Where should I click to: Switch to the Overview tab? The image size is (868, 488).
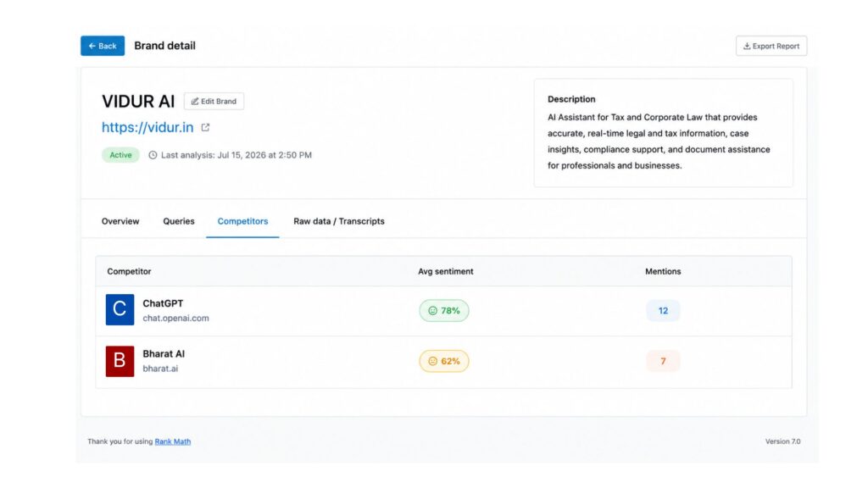click(120, 221)
